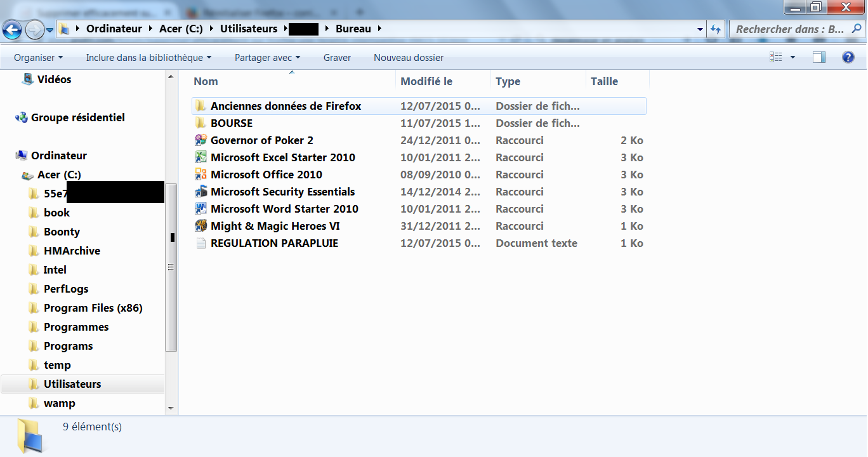This screenshot has height=457, width=868.
Task: Navigate to Utilisateurs in the address bar breadcrumb
Action: [x=249, y=29]
